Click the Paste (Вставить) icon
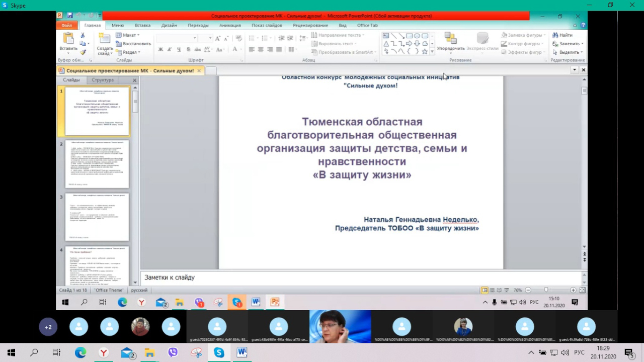The width and height of the screenshot is (644, 362). pos(68,39)
